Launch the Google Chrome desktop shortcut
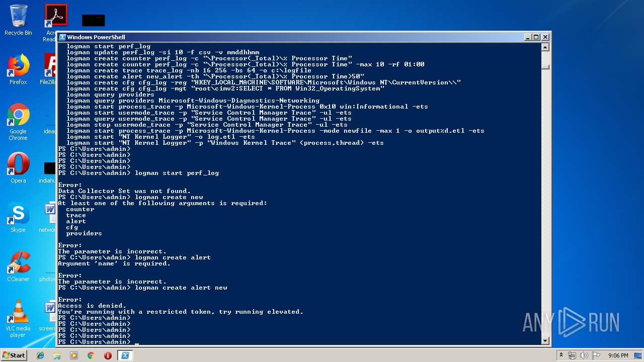The height and width of the screenshot is (362, 644). point(18,122)
